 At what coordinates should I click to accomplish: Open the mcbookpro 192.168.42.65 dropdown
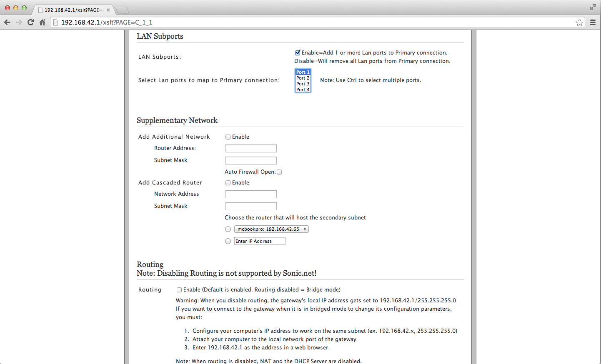click(271, 229)
